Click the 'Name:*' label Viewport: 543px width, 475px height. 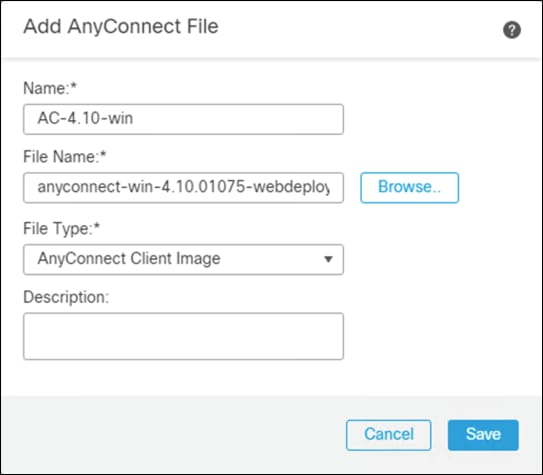pos(50,88)
